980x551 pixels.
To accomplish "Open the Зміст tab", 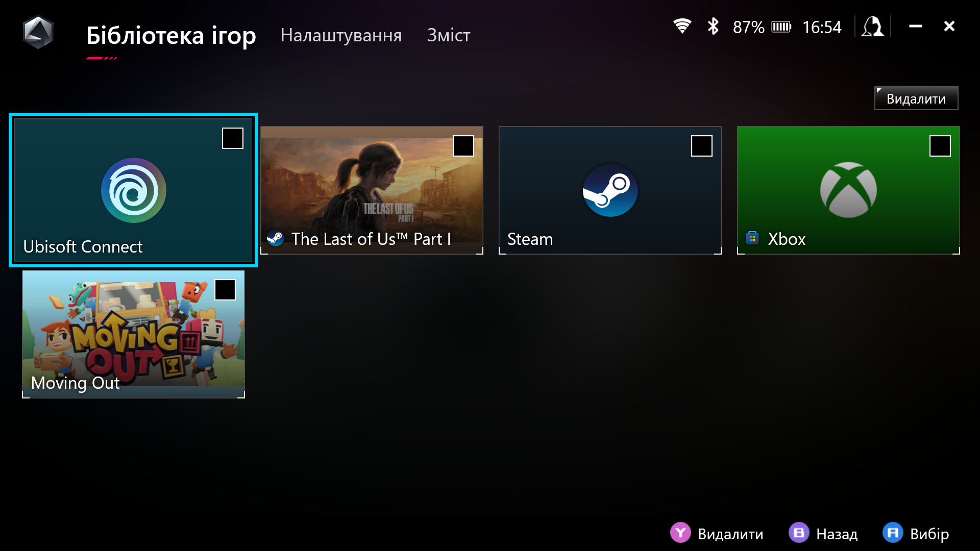I will point(449,35).
